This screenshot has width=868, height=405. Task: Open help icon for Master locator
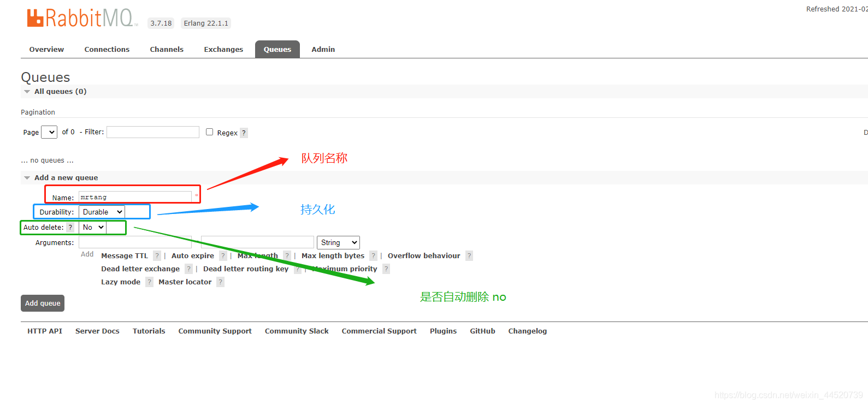221,282
